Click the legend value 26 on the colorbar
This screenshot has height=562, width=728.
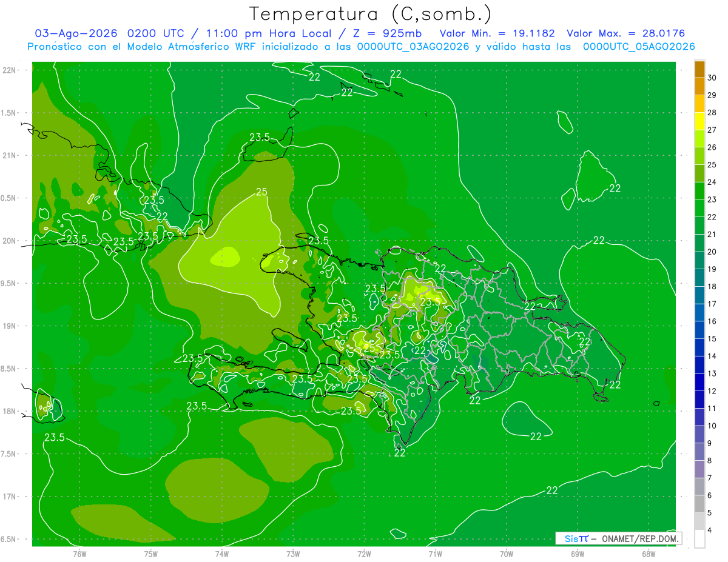(712, 147)
